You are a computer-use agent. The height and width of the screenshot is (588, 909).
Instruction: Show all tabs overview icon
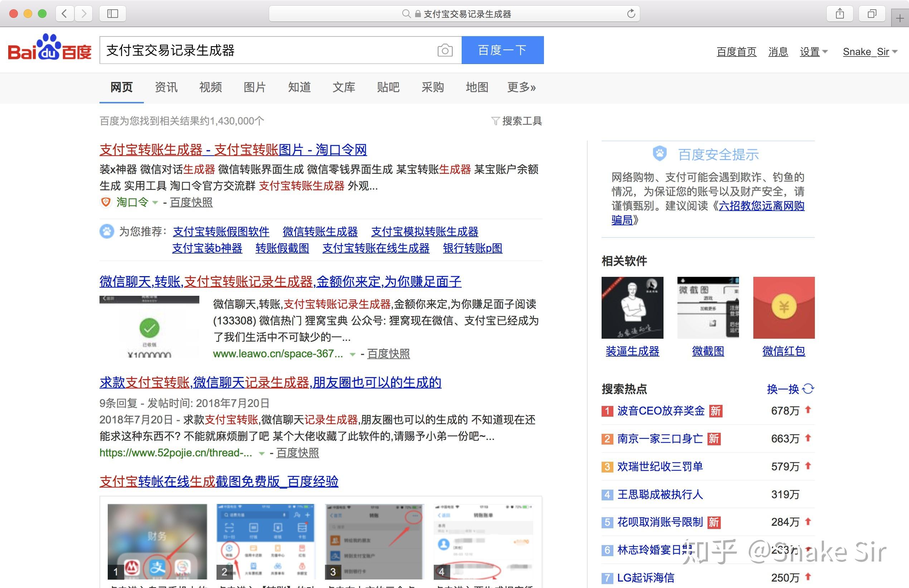871,14
